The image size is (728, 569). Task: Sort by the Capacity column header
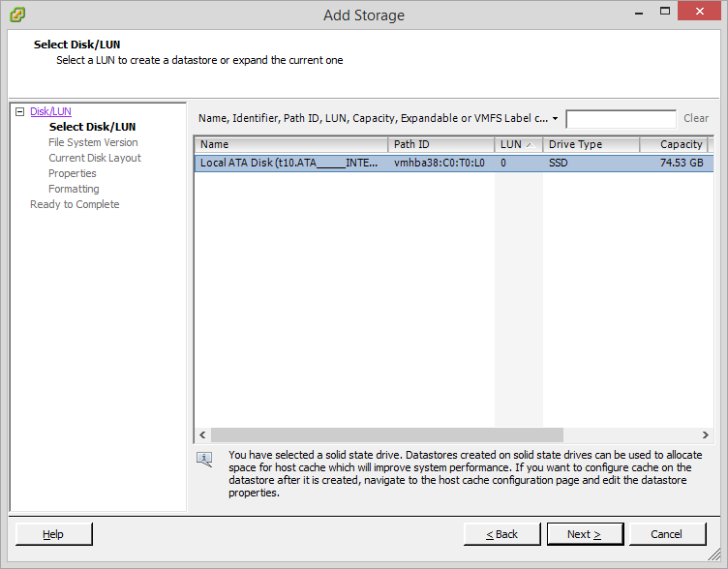[675, 144]
